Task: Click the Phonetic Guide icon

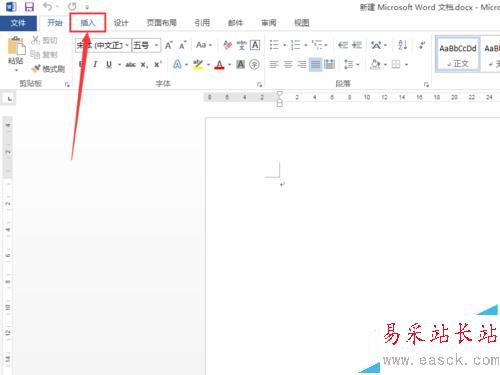Action: point(242,45)
